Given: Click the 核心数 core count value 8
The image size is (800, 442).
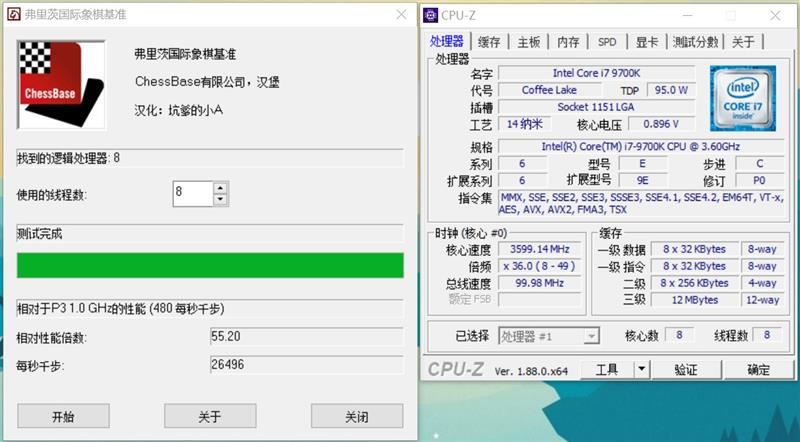Looking at the screenshot, I should pyautogui.click(x=679, y=335).
